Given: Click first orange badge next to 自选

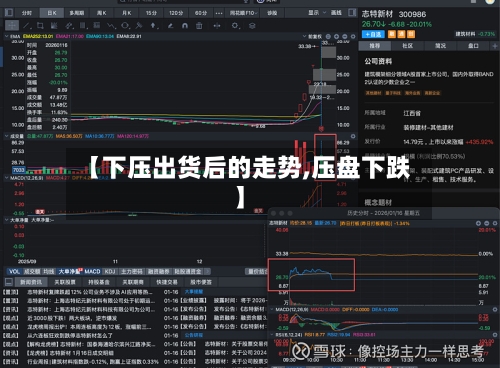Looking at the screenshot, I should click(x=392, y=34).
